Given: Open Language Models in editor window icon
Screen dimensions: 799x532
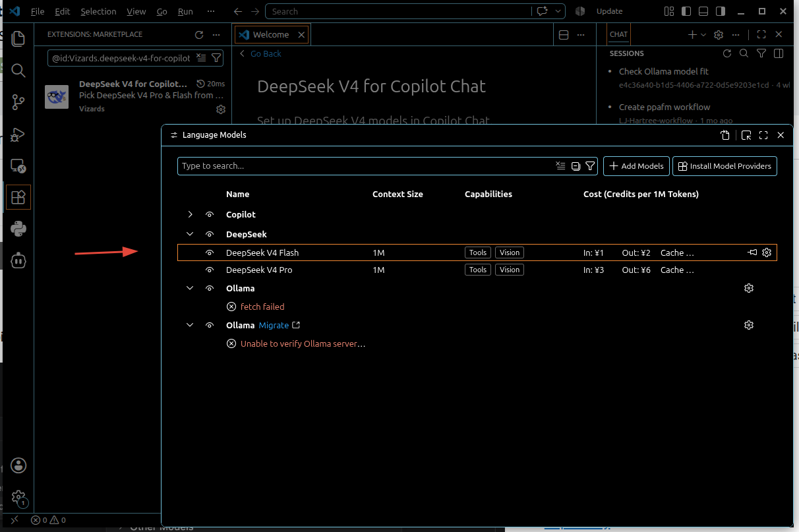Looking at the screenshot, I should [x=746, y=135].
